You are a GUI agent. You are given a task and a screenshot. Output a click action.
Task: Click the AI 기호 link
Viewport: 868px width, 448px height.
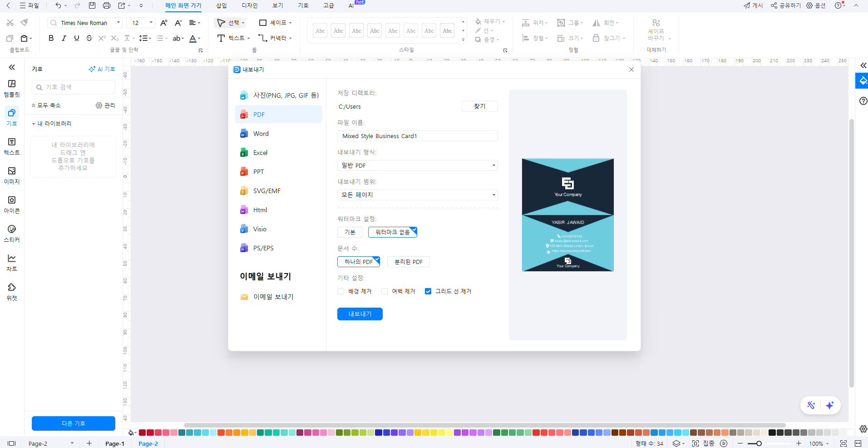click(102, 69)
